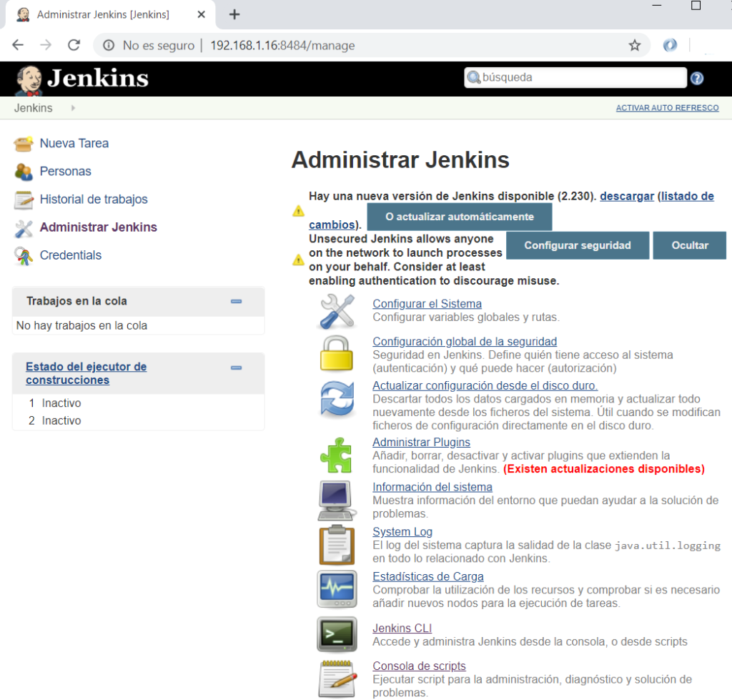Image resolution: width=732 pixels, height=700 pixels.
Task: Click the site info icon by No es seguro
Action: [x=109, y=45]
